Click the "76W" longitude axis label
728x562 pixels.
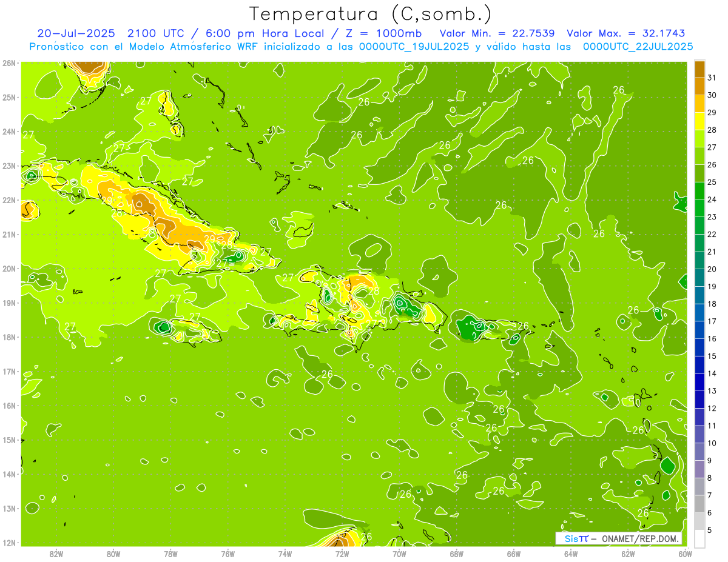(227, 554)
